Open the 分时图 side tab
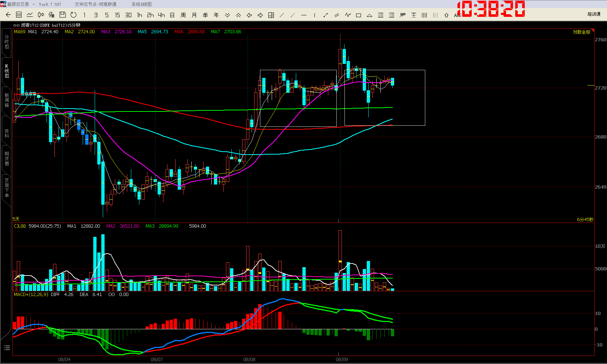The width and height of the screenshot is (607, 364). pos(7,42)
